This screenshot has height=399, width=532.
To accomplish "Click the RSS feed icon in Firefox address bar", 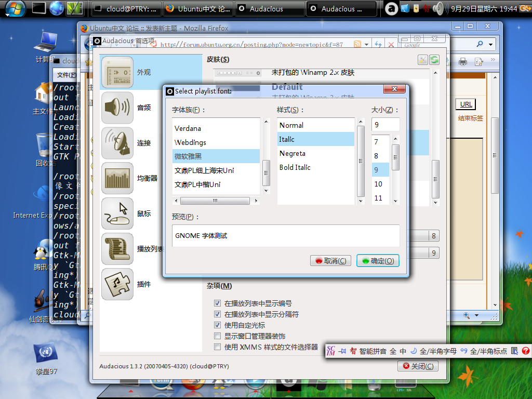I will (x=357, y=44).
